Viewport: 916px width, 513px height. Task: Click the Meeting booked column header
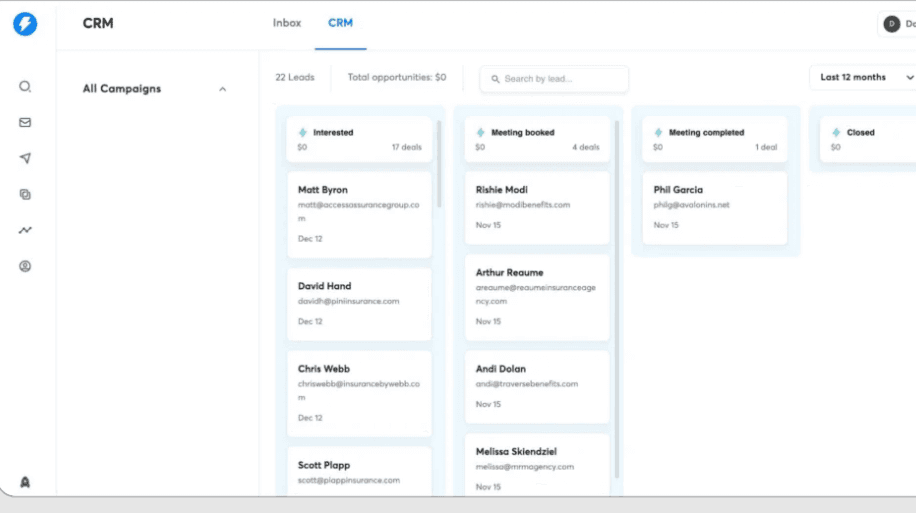(x=537, y=139)
